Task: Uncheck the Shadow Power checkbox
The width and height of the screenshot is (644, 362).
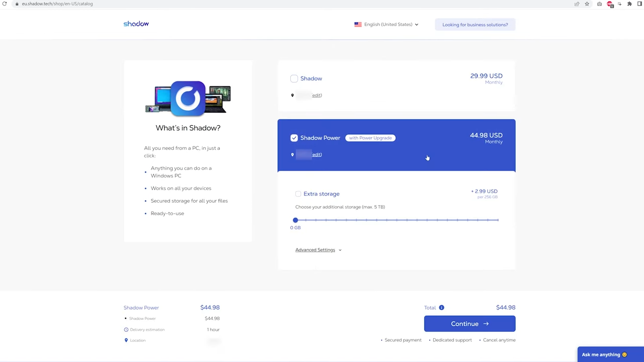Action: pyautogui.click(x=294, y=138)
